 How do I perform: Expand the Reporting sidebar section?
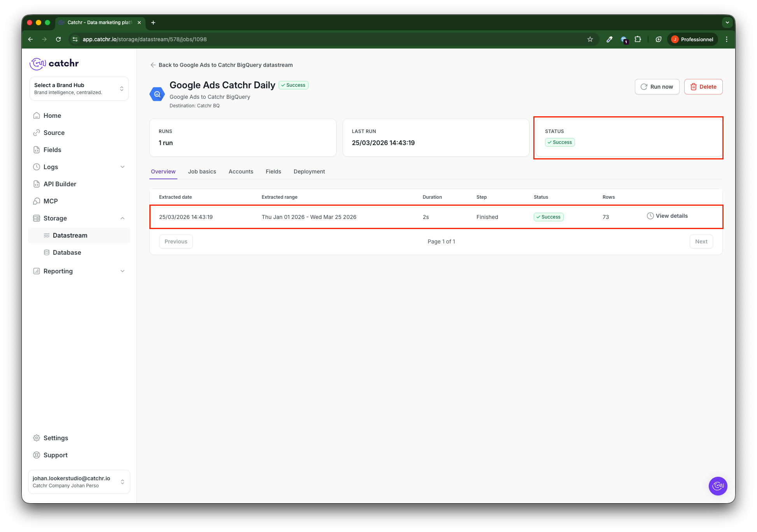pos(123,271)
